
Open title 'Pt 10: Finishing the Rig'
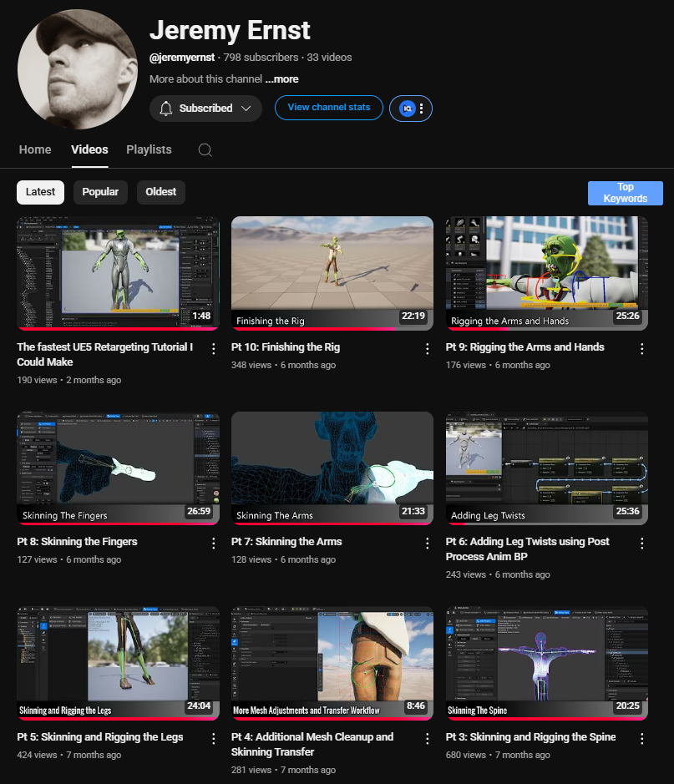coord(286,347)
